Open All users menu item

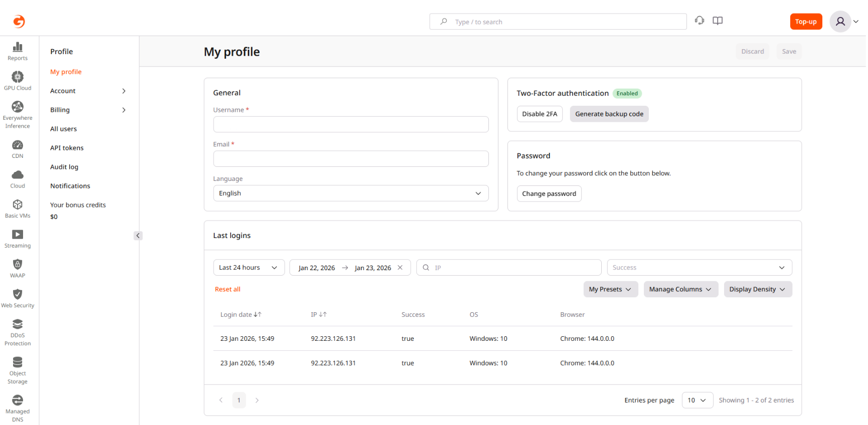63,129
